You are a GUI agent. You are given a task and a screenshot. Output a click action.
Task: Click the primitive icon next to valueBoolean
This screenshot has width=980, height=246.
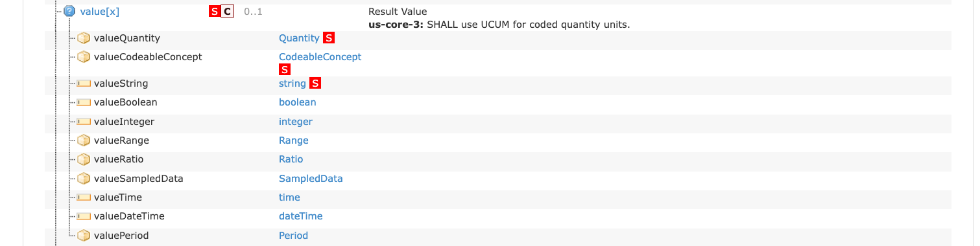coord(84,102)
